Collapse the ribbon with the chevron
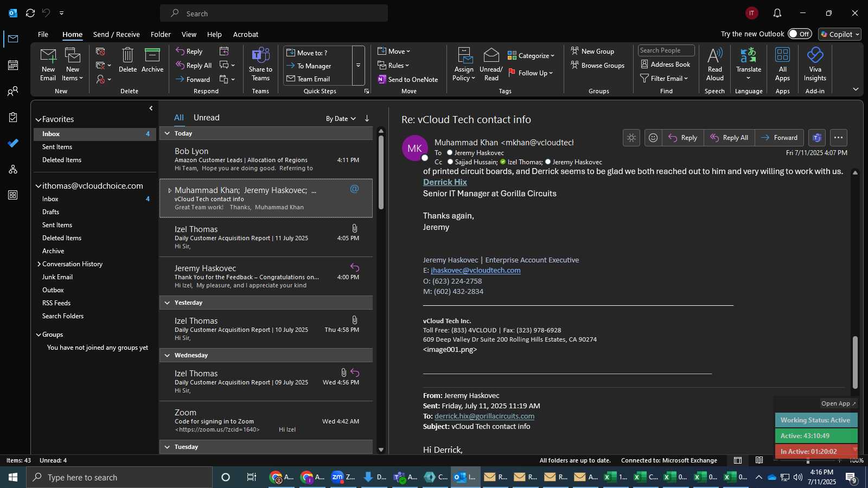 point(856,89)
